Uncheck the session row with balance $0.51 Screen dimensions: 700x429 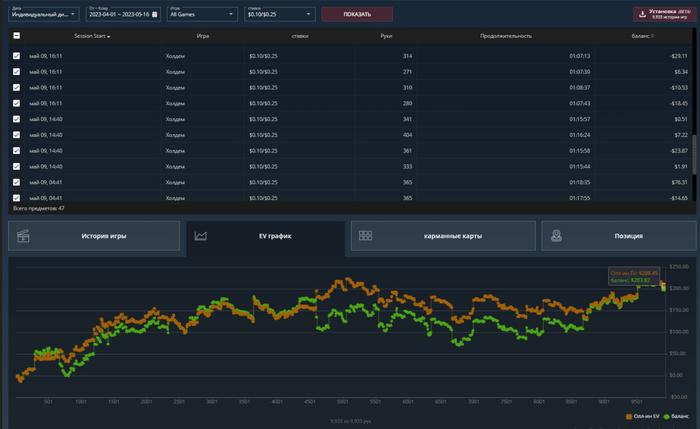(x=17, y=119)
